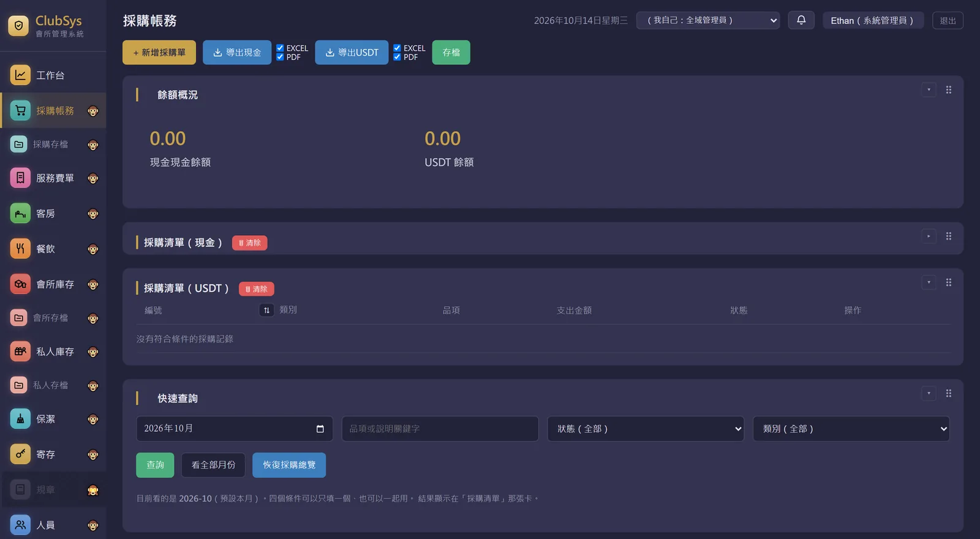Click the 保潔 cleaning brush icon
Screen dimensions: 980x539
click(20, 419)
